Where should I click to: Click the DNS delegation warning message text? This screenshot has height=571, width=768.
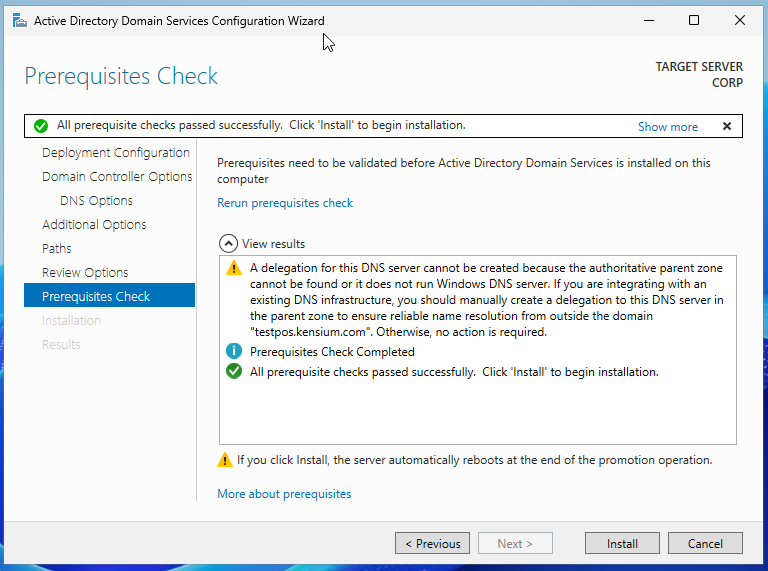click(486, 300)
